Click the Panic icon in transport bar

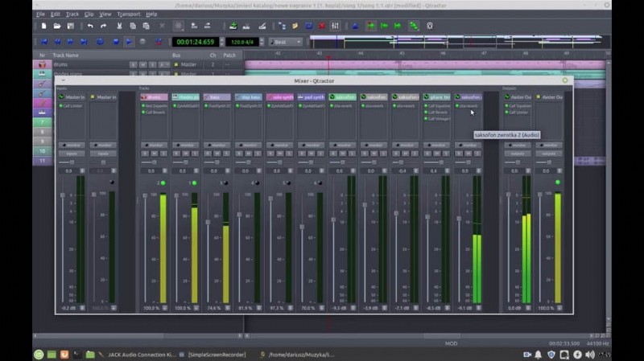159,42
